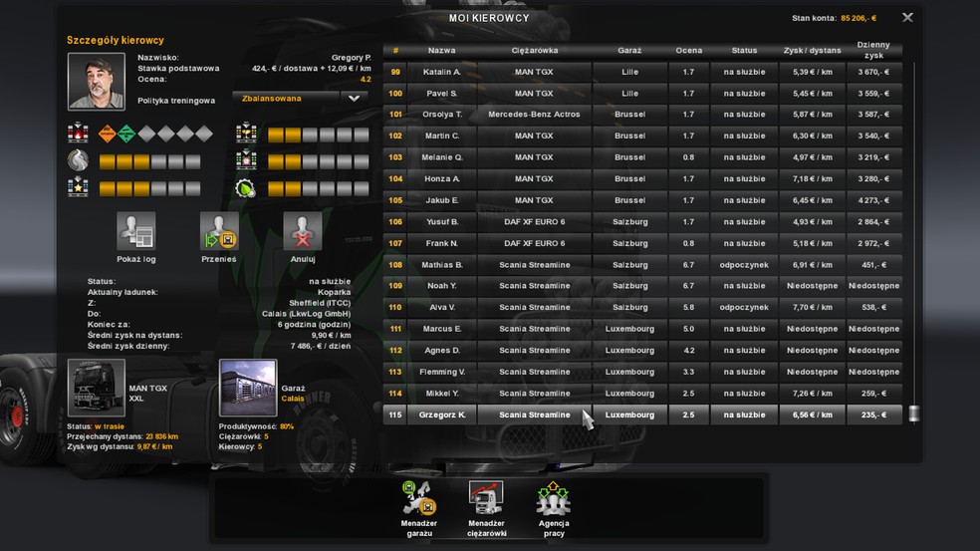
Task: Sort drivers by the Nazwa column
Action: (442, 50)
